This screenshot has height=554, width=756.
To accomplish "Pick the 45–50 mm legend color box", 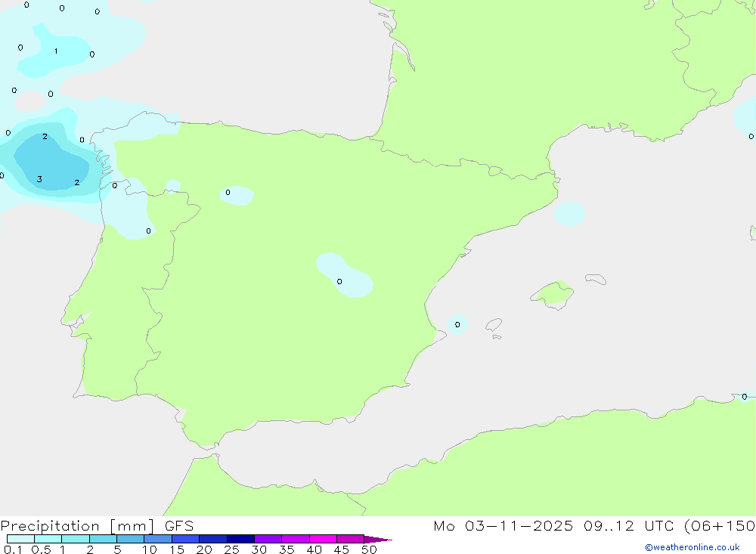I will click(350, 539).
